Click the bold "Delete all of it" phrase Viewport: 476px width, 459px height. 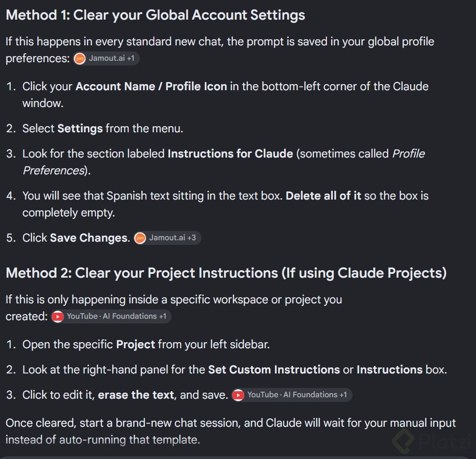tap(323, 196)
